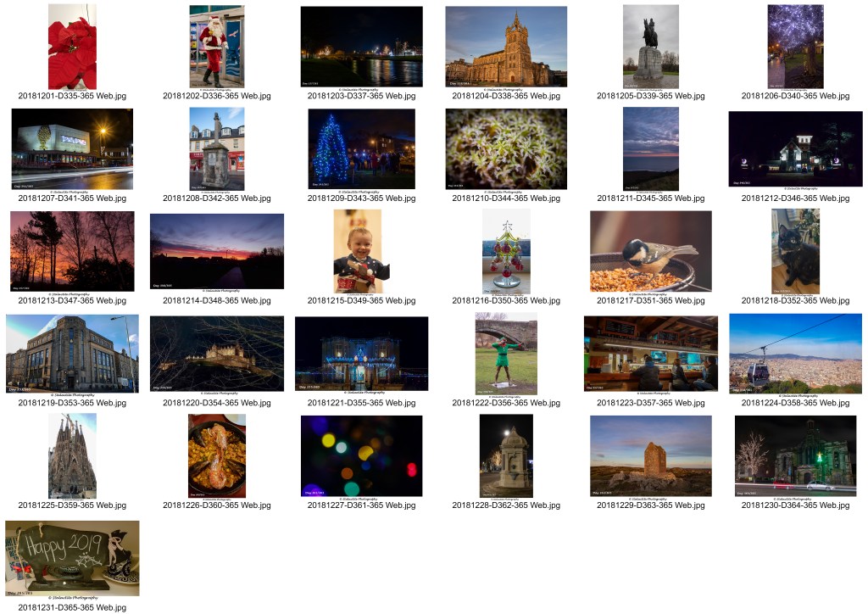Click the filename 20181213-D347-365 Web.jpg
The width and height of the screenshot is (868, 614).
(72, 301)
